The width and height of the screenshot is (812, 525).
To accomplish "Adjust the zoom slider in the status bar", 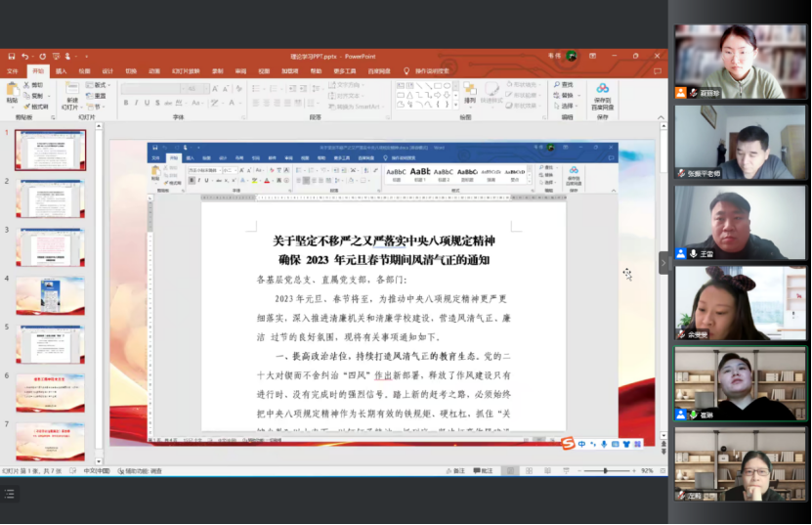I will click(x=605, y=471).
